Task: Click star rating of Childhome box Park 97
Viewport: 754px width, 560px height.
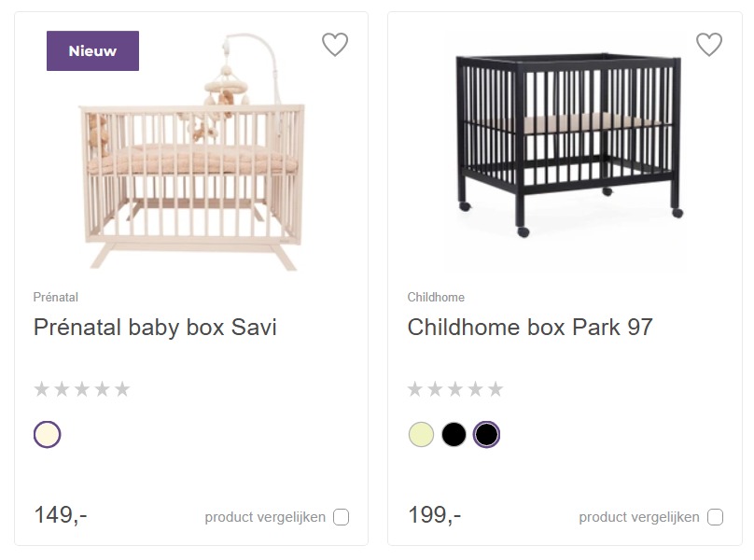Action: point(455,388)
